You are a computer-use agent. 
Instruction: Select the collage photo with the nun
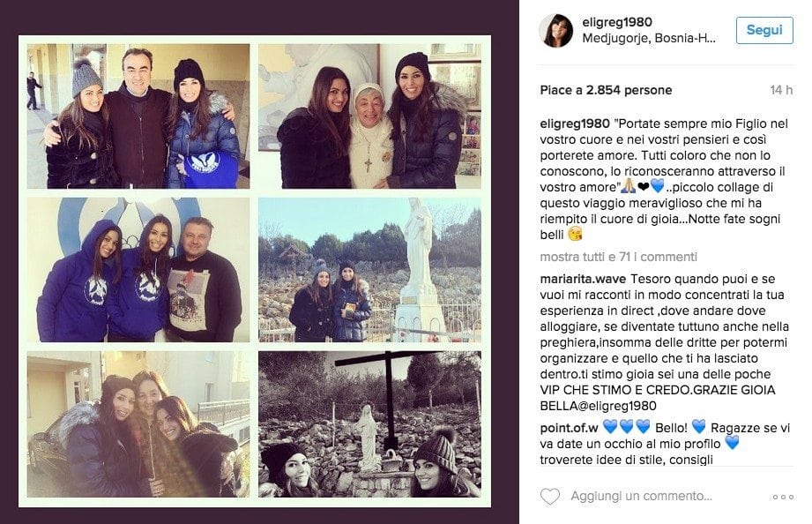click(369, 116)
